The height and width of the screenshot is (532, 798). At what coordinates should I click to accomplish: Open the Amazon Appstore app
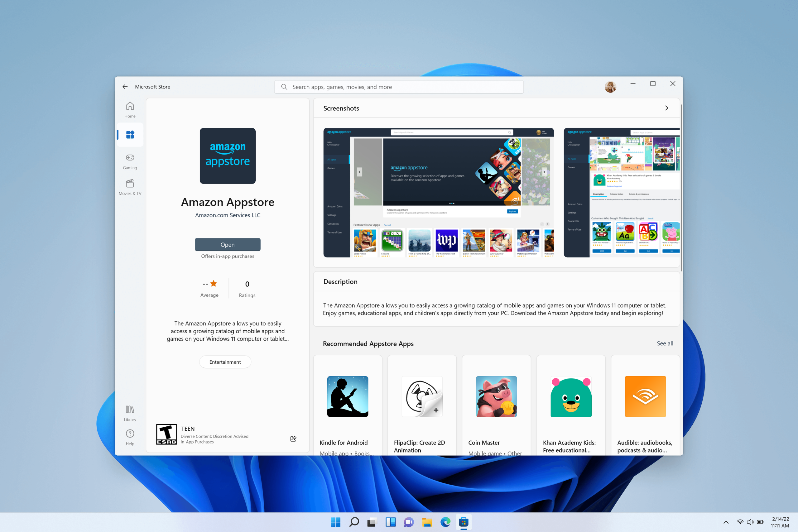(228, 244)
